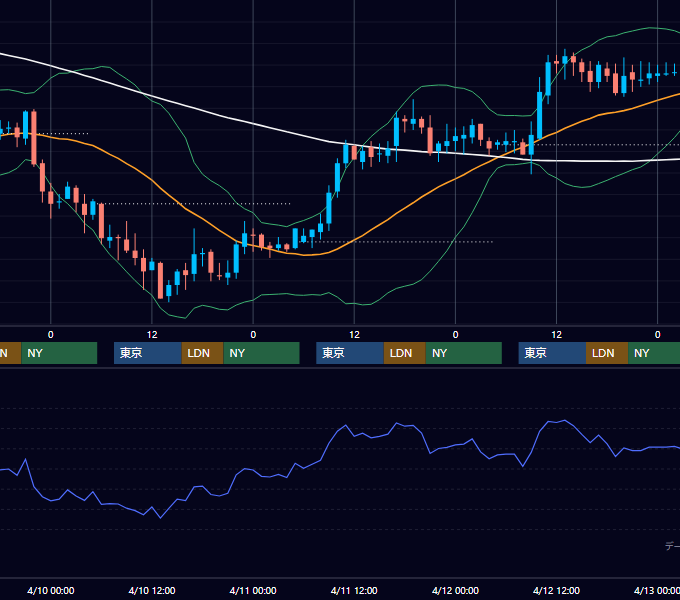Click the 東京 session bar on 4/10
Screen dimensions: 680x600
pyautogui.click(x=147, y=353)
